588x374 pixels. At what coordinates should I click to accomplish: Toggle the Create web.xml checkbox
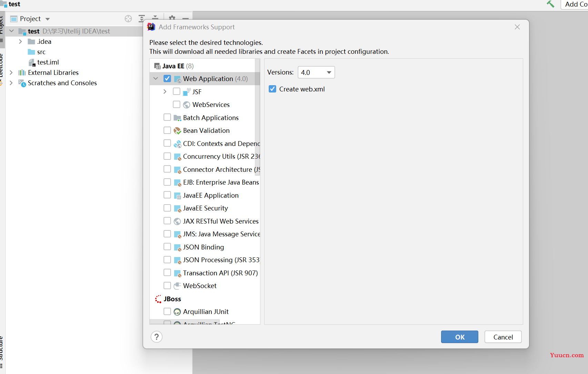[272, 89]
